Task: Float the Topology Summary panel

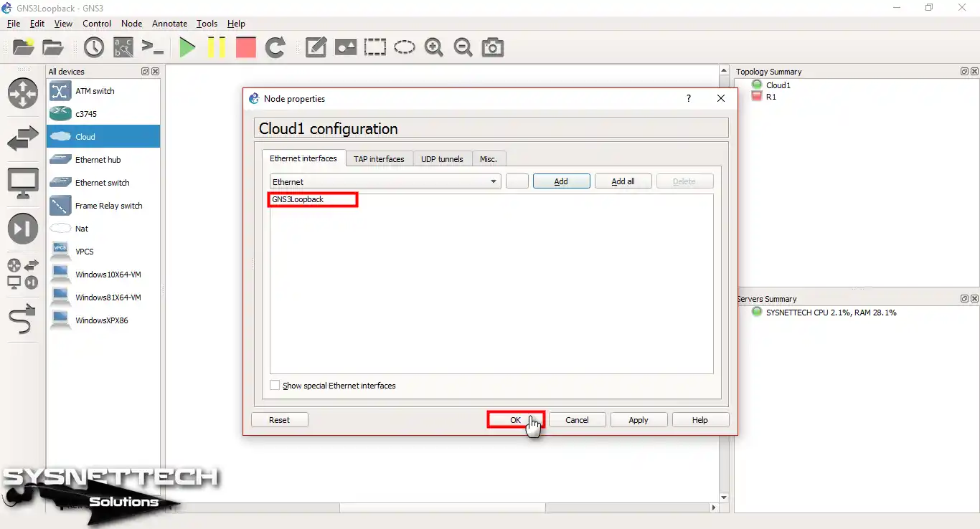Action: [x=965, y=72]
